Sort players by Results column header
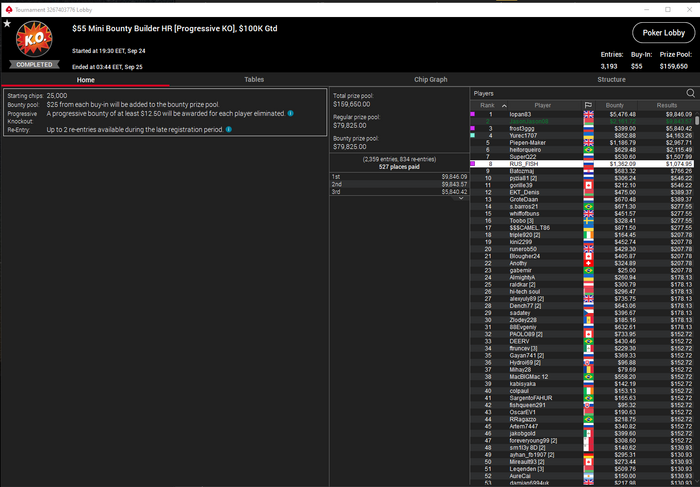 (667, 105)
